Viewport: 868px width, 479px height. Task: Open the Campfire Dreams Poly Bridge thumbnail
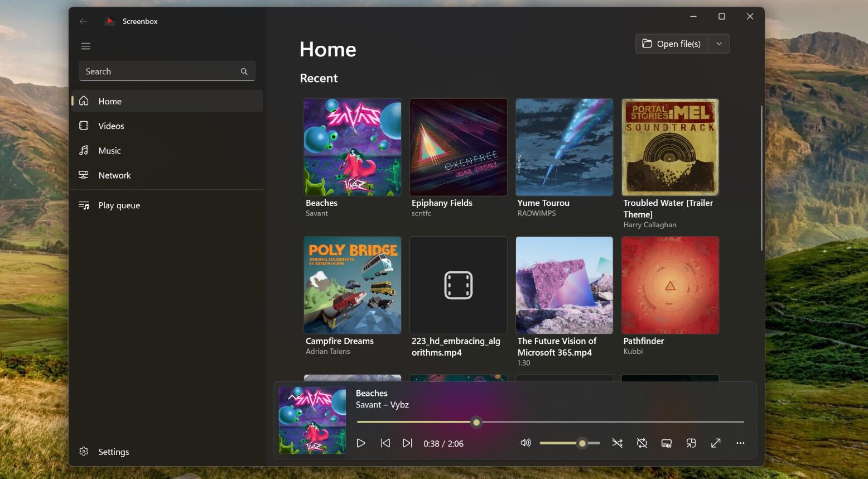point(353,285)
